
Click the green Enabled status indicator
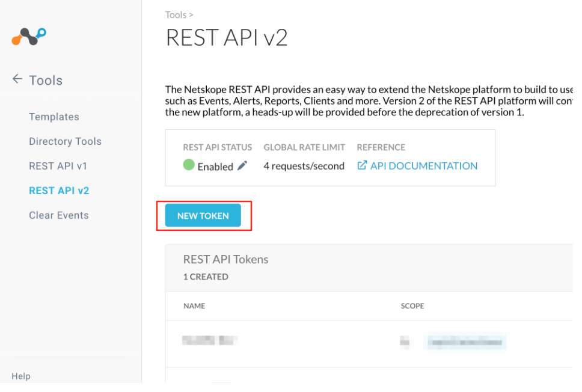189,165
